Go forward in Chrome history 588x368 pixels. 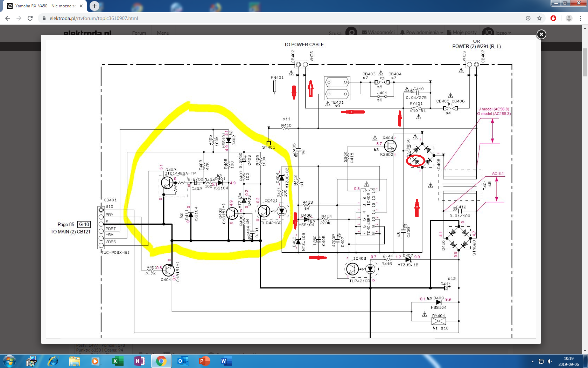19,18
